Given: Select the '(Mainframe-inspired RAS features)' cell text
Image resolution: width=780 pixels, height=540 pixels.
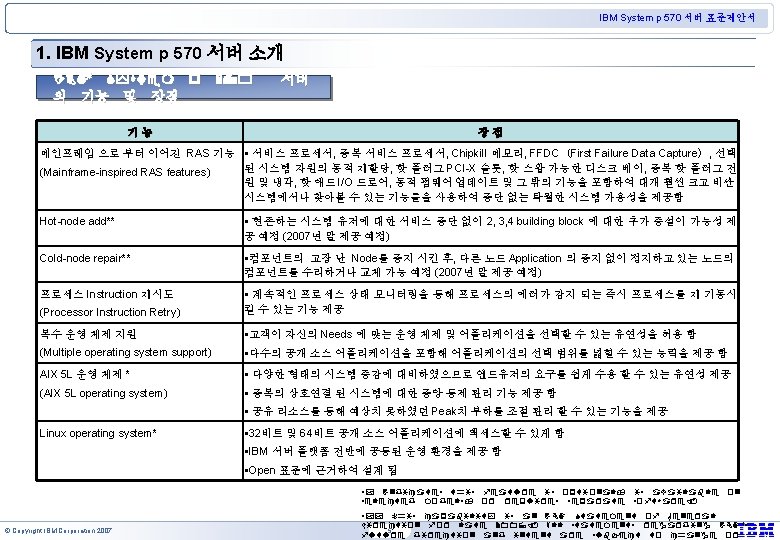Looking at the screenshot, I should point(125,173).
